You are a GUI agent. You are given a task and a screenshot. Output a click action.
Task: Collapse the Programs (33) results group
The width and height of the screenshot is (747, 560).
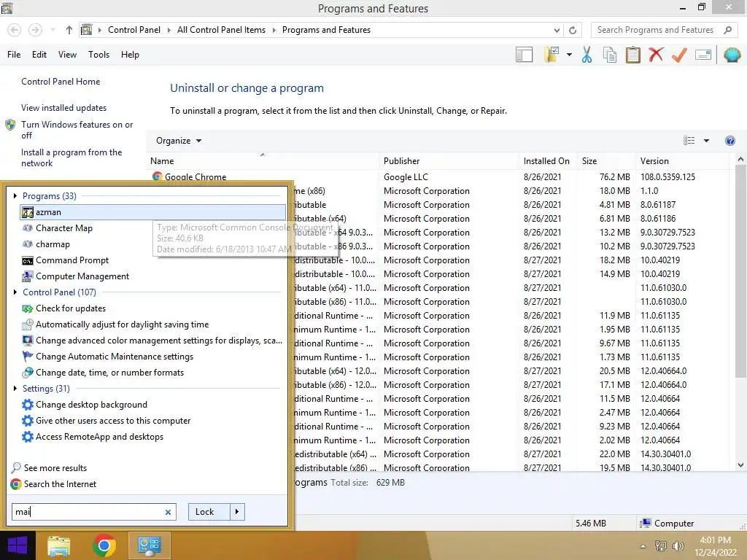click(15, 195)
